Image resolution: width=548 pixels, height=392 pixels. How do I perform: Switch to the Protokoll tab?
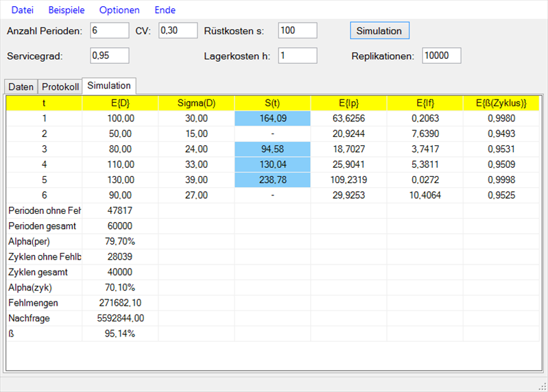pos(60,87)
